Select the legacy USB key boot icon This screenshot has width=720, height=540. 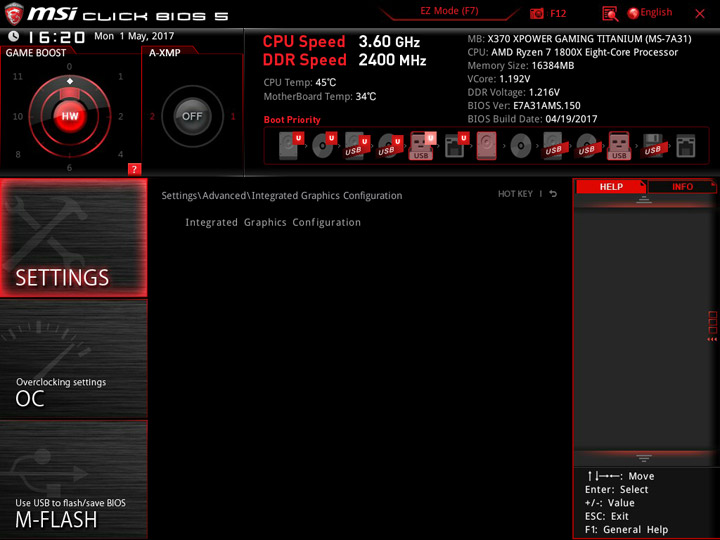point(619,146)
